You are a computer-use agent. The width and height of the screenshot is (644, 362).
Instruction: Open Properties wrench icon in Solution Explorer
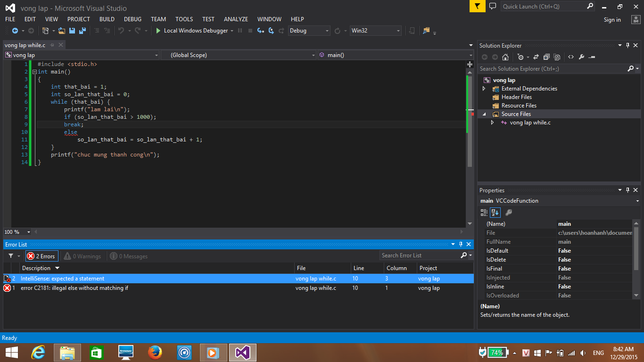pyautogui.click(x=581, y=57)
